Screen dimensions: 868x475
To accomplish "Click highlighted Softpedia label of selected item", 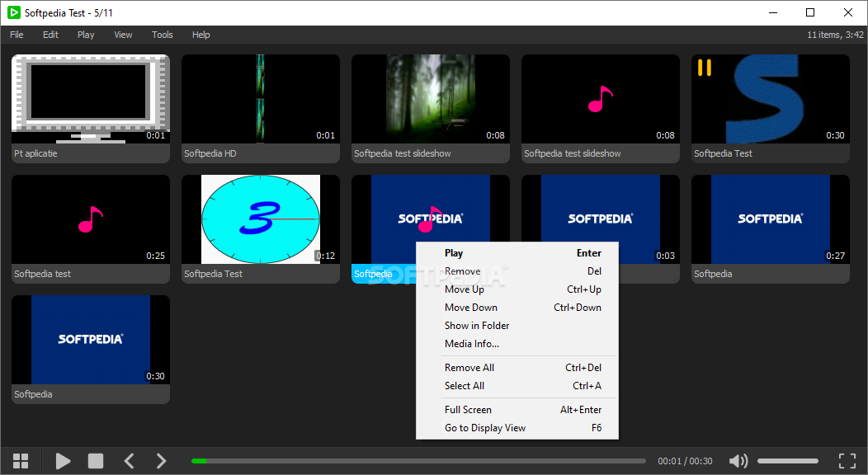I will [x=373, y=274].
